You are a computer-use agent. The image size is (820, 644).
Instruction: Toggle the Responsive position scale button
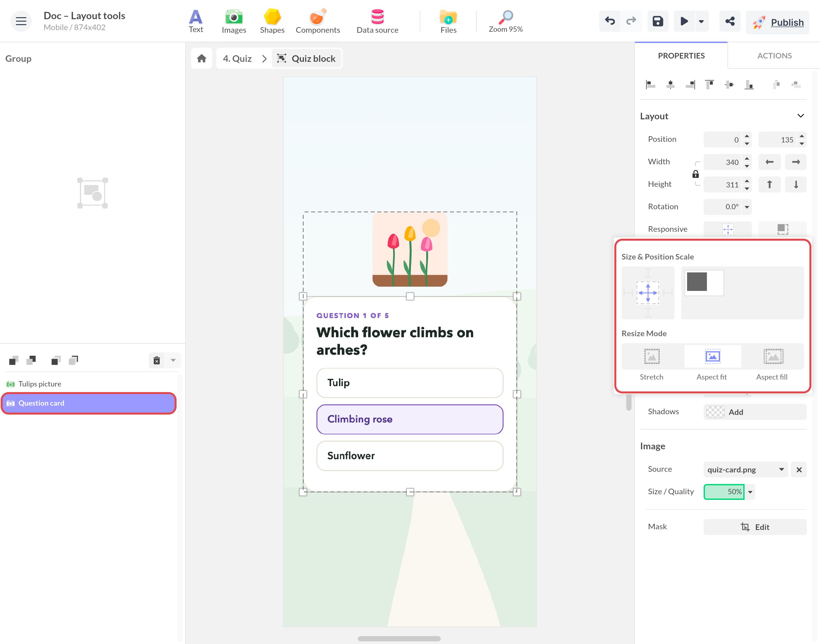(728, 229)
